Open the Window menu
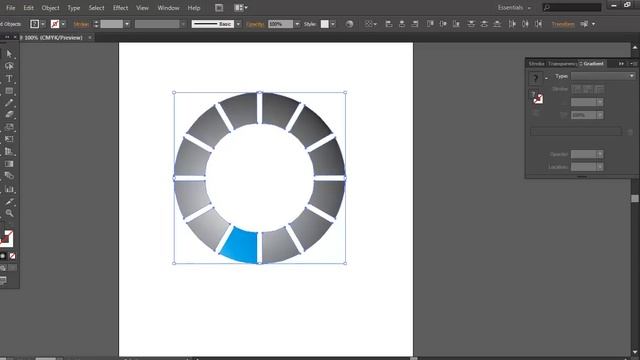 [168, 8]
